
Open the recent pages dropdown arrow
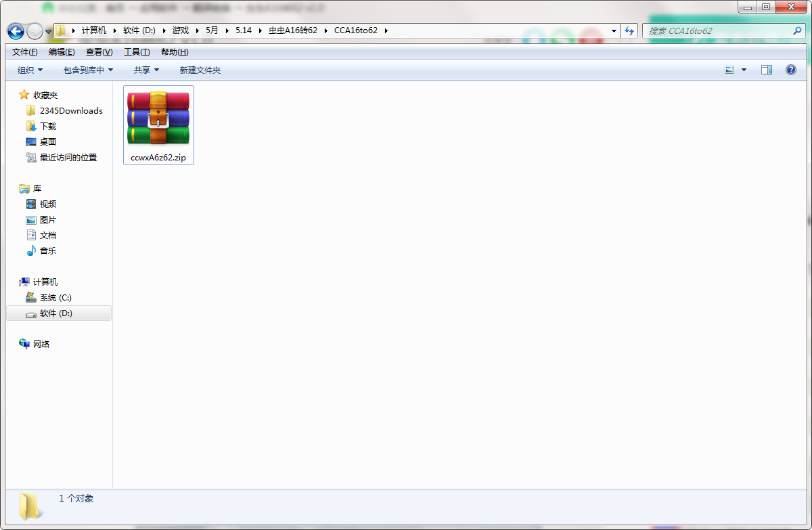[49, 31]
